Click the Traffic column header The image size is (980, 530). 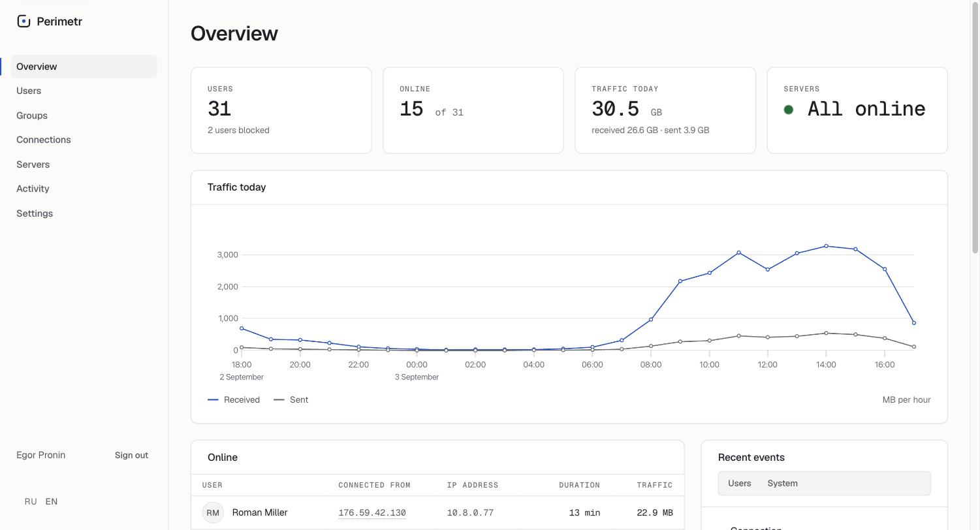[x=655, y=485]
